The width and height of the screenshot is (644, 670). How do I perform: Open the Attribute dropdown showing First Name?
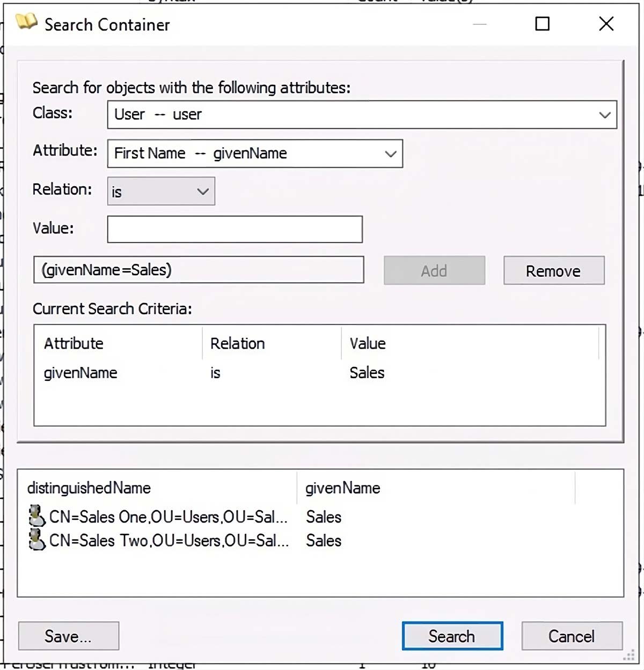coord(390,153)
